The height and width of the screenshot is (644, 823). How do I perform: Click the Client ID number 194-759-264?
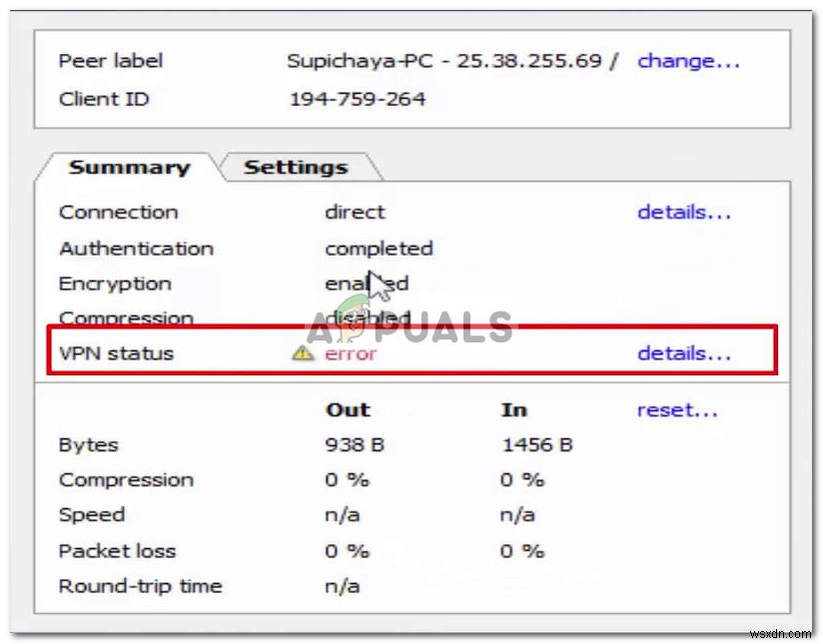tap(357, 99)
